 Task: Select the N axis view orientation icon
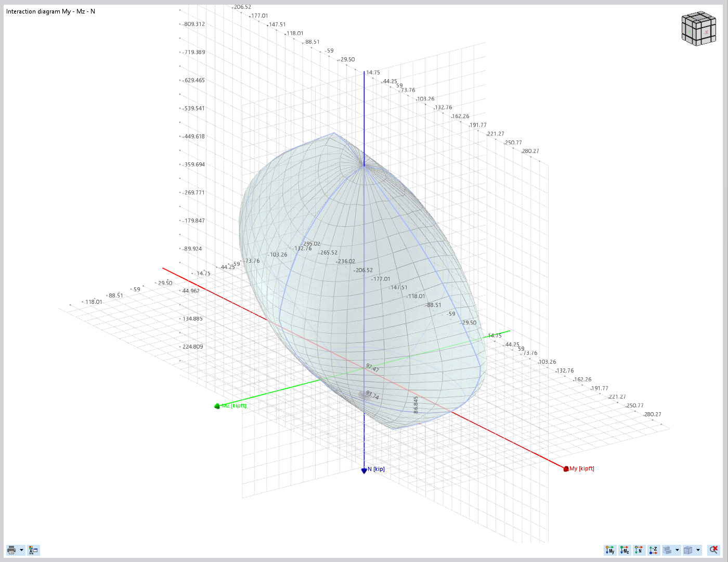pos(638,550)
